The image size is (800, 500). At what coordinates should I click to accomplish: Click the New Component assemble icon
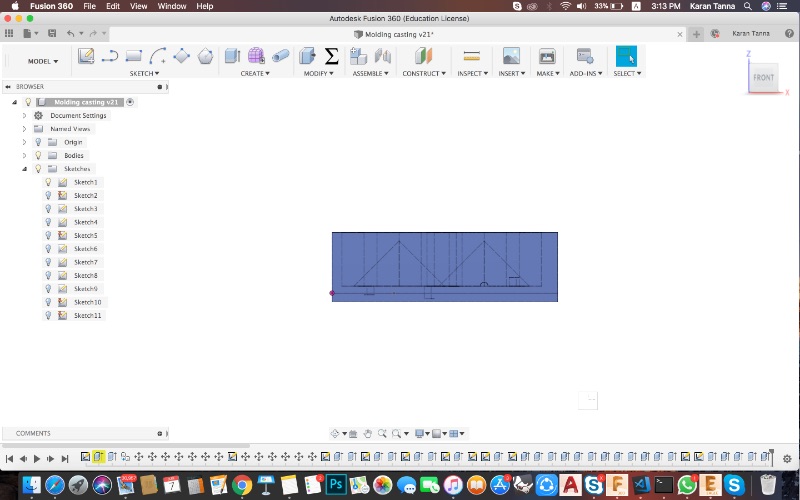click(359, 56)
